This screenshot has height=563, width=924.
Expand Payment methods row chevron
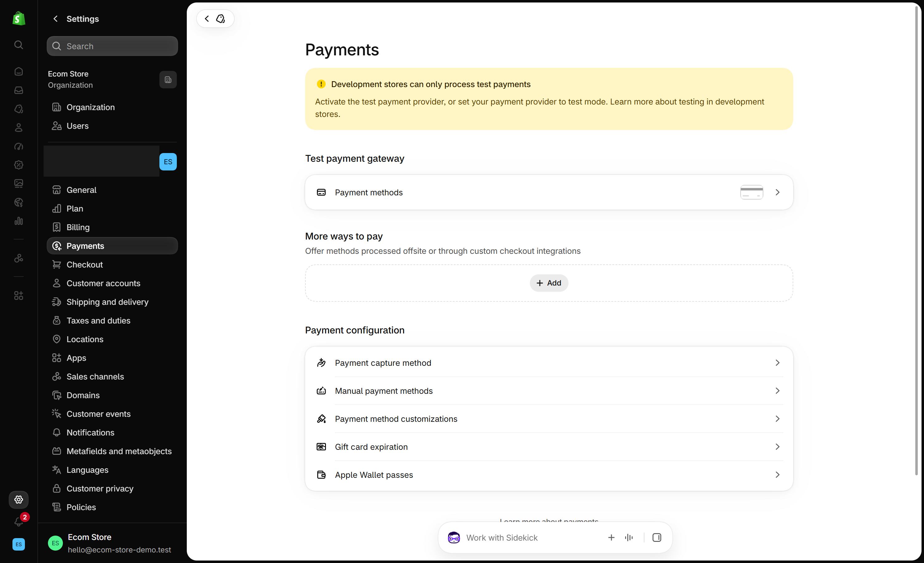777,192
